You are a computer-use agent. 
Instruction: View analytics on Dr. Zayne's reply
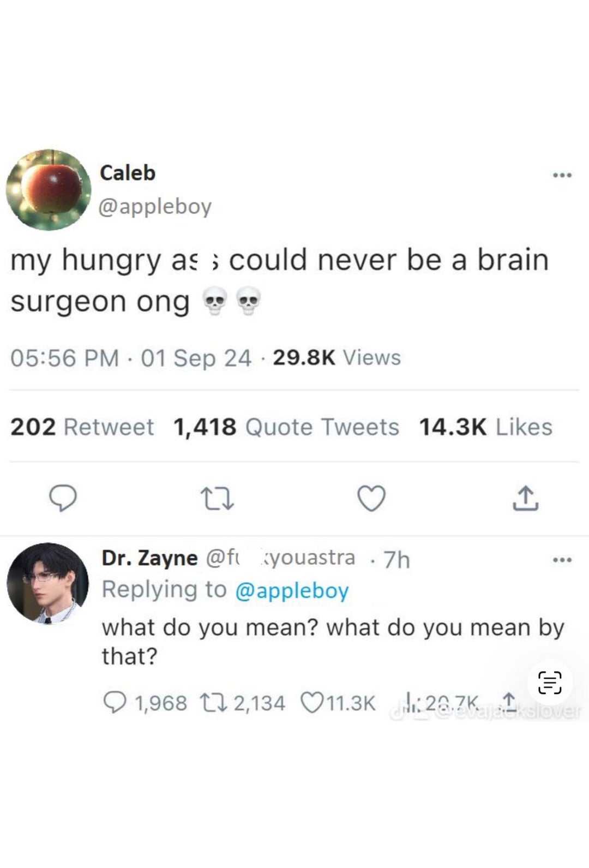click(x=408, y=701)
